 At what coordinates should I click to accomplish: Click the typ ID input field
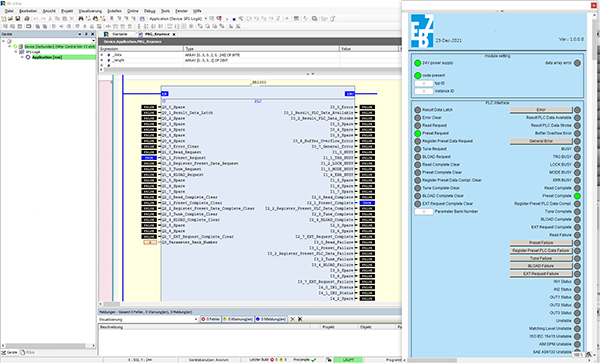pos(424,83)
